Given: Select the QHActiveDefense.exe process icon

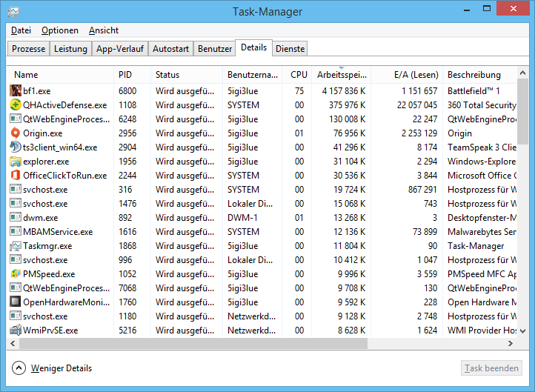Looking at the screenshot, I should (x=16, y=105).
